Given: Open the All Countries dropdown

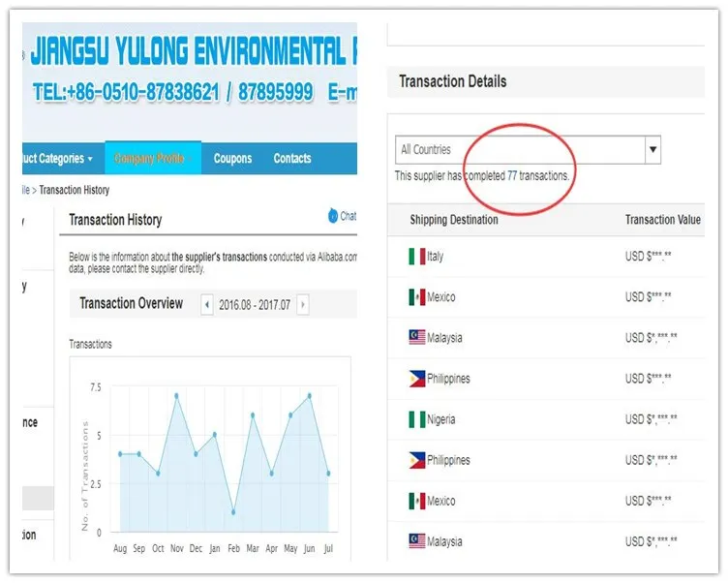Looking at the screenshot, I should pos(529,150).
